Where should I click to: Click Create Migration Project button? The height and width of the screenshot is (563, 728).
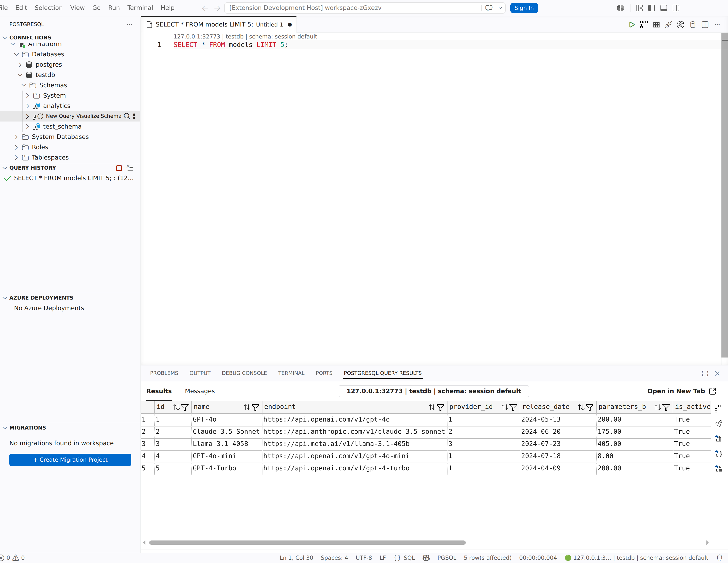[70, 460]
